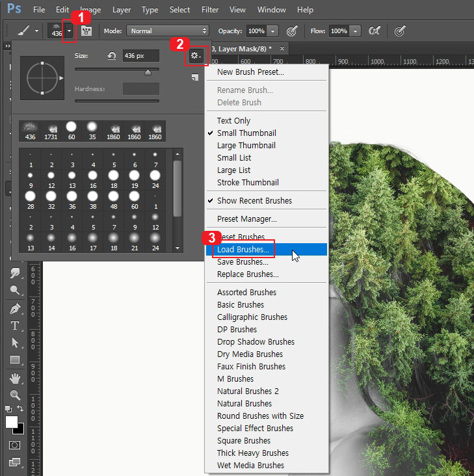This screenshot has height=476, width=474.
Task: Click brush angle and roundness preview
Action: pyautogui.click(x=42, y=78)
